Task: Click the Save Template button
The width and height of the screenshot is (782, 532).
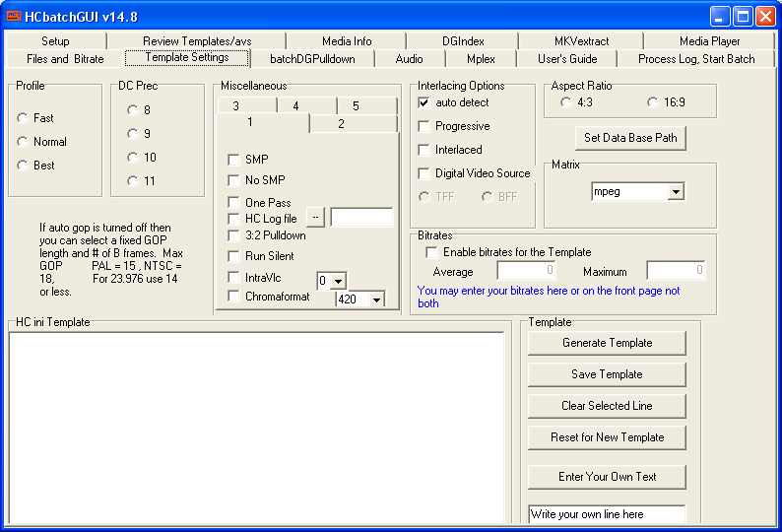Action: point(607,374)
